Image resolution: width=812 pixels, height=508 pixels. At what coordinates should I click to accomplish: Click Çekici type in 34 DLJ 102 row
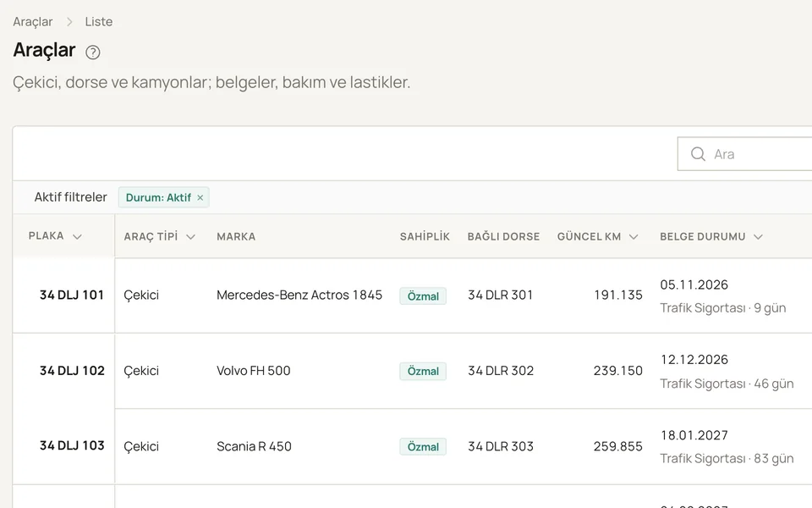pyautogui.click(x=141, y=371)
